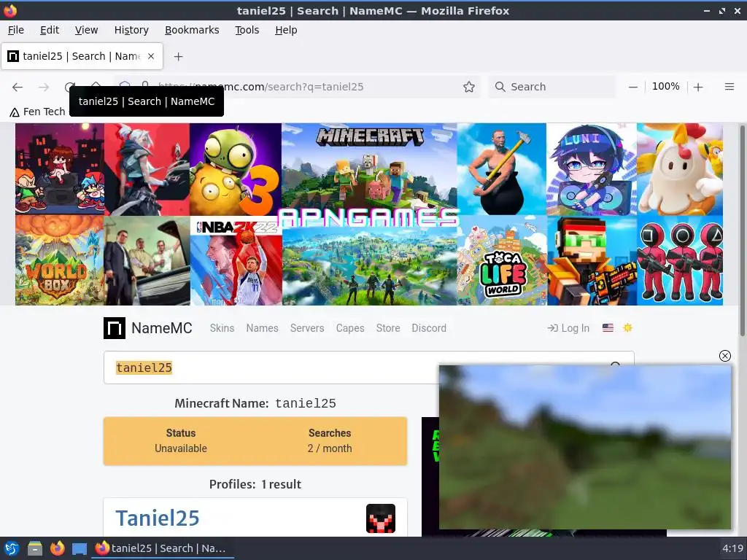747x560 pixels.
Task: Open the Bookmarks menu
Action: click(192, 30)
